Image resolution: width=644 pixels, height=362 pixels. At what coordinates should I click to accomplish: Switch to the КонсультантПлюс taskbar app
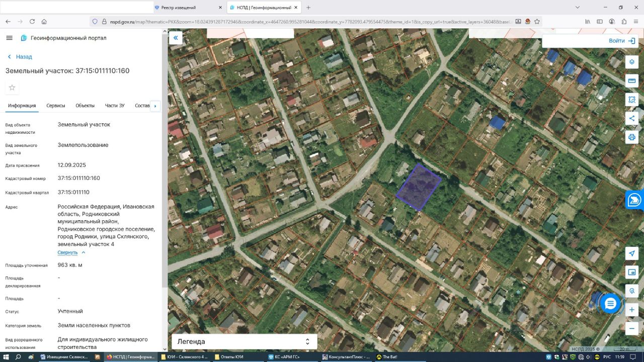[x=345, y=357]
